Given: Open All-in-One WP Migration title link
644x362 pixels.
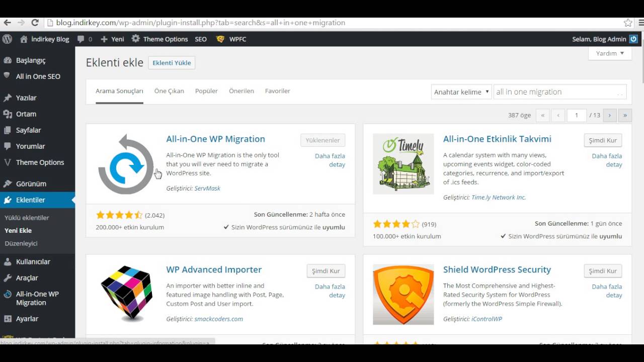Looking at the screenshot, I should click(x=215, y=139).
